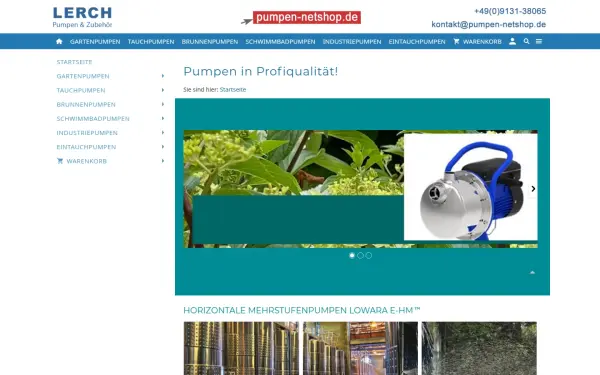Open Industriepumpen in the top navbar
The image size is (600, 375).
[352, 41]
